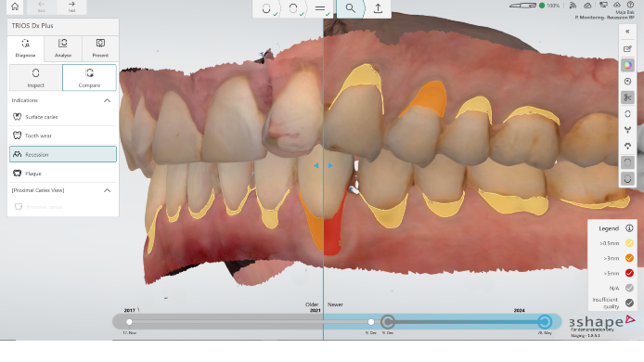This screenshot has height=362, width=644.
Task: Open the help question mark icon
Action: [x=630, y=5]
